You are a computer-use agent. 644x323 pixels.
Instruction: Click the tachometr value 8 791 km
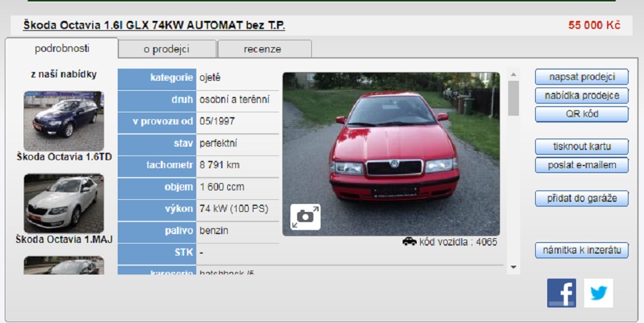tap(219, 165)
